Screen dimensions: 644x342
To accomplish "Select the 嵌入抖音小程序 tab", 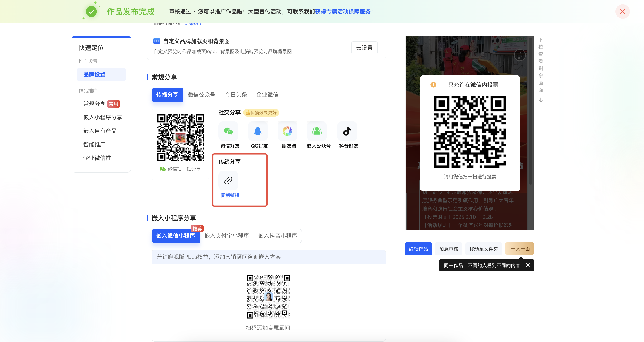I will [x=278, y=236].
